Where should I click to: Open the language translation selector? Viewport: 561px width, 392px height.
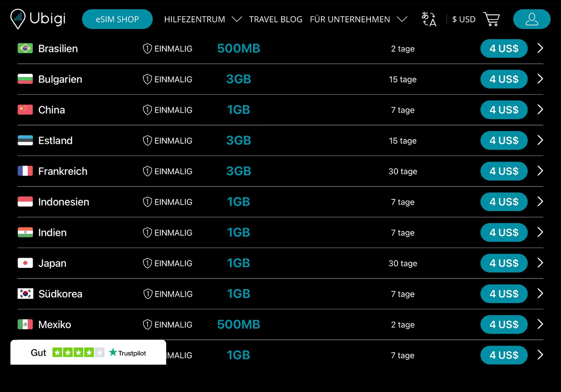point(429,19)
